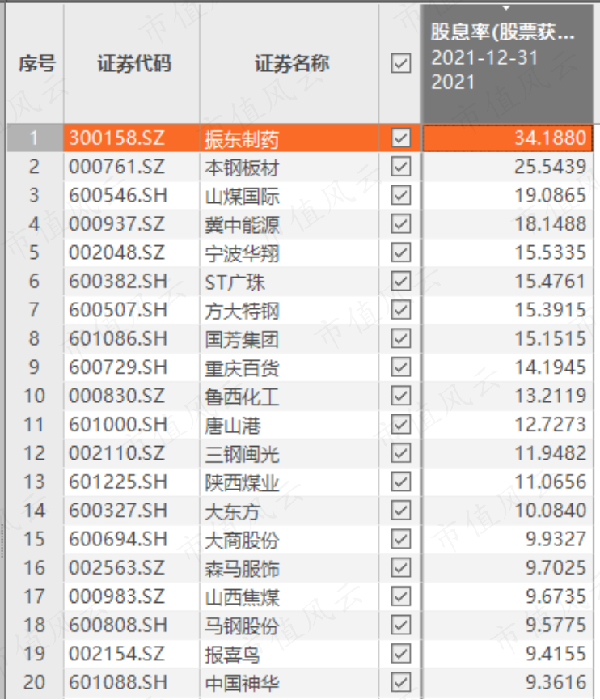
Task: Uncheck the checkbox for 振东制药 row
Action: [x=400, y=138]
